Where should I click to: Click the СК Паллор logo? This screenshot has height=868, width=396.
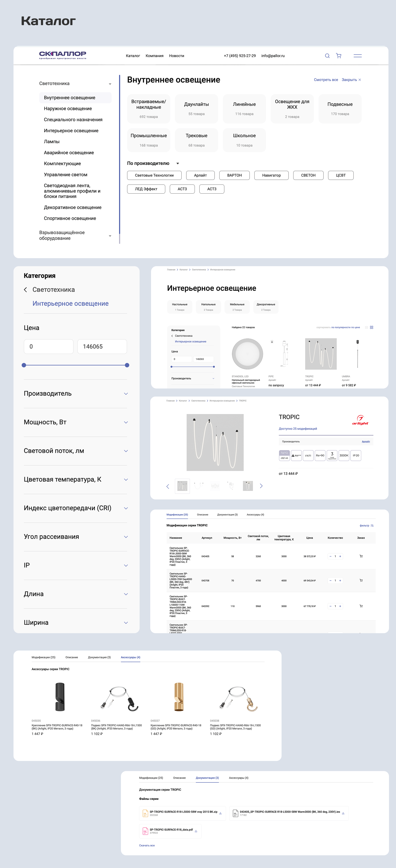coord(63,55)
